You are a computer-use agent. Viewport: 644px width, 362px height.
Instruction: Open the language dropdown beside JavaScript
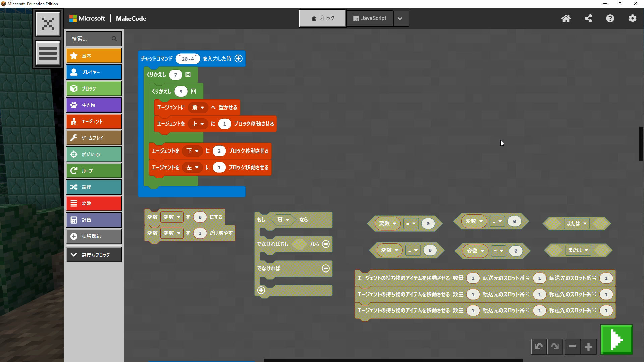pyautogui.click(x=400, y=18)
